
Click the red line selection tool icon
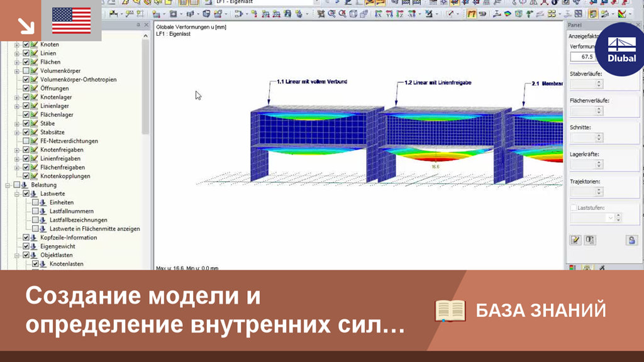pos(451,14)
